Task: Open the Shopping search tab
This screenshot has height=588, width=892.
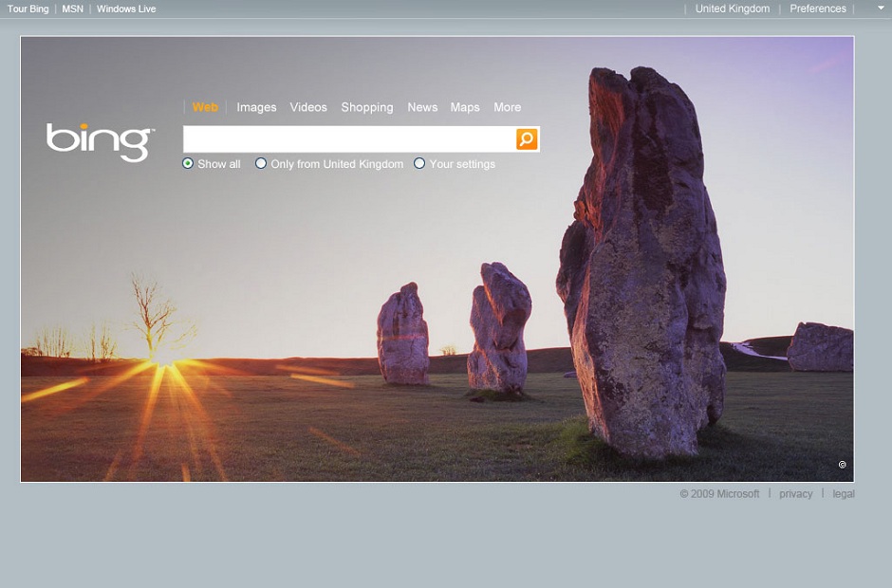Action: tap(367, 107)
